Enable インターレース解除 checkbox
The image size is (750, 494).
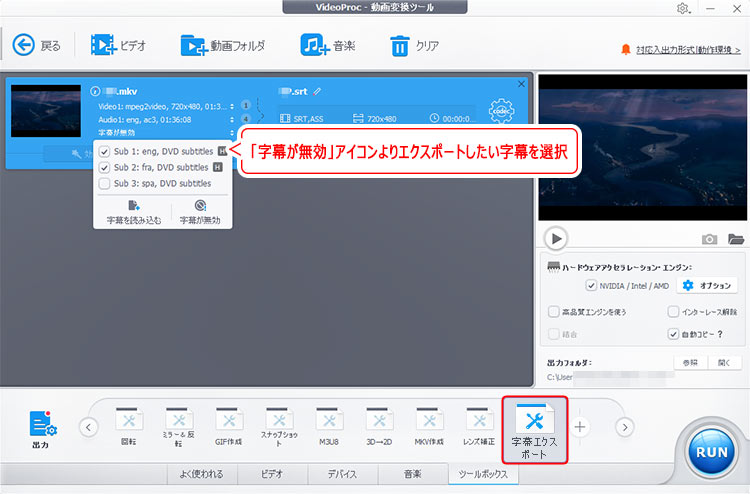673,312
